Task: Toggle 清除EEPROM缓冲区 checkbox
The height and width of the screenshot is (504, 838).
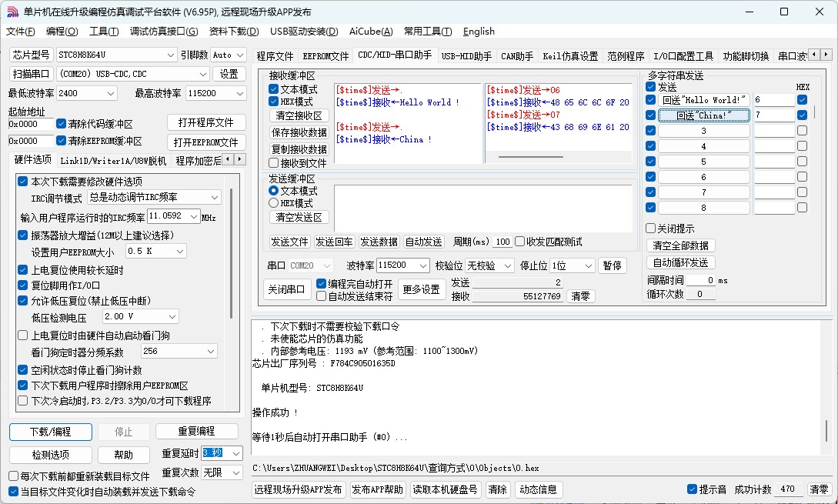Action: click(x=61, y=141)
